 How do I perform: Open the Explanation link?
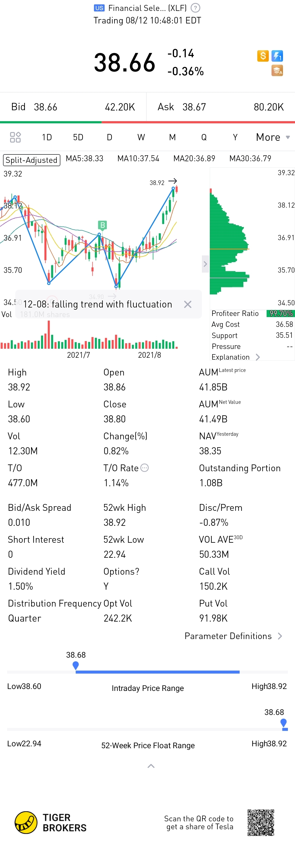click(235, 357)
